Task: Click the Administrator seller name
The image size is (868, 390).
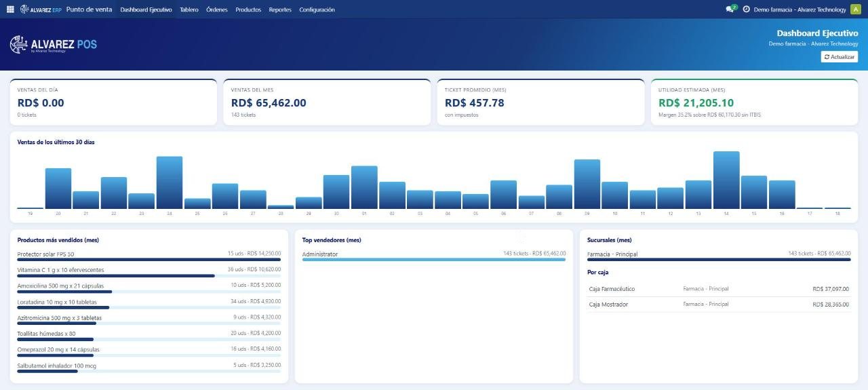Action: tap(320, 254)
